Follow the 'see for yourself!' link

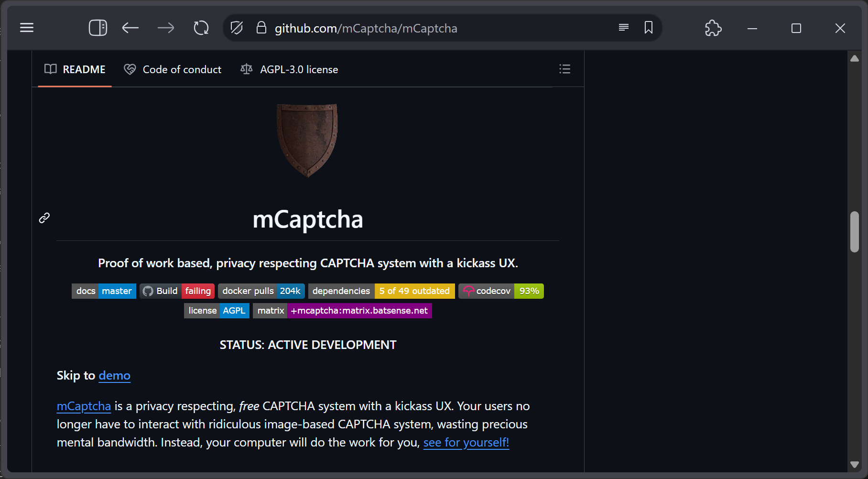tap(466, 443)
